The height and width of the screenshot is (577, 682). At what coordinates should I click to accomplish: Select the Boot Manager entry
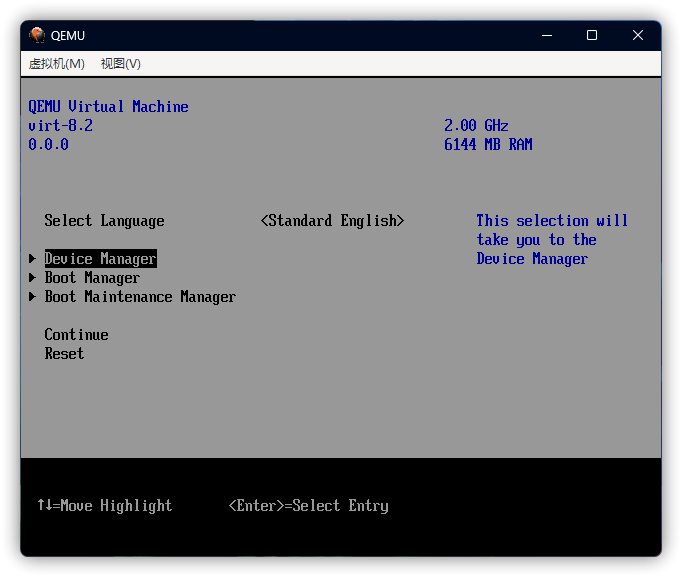(x=92, y=278)
